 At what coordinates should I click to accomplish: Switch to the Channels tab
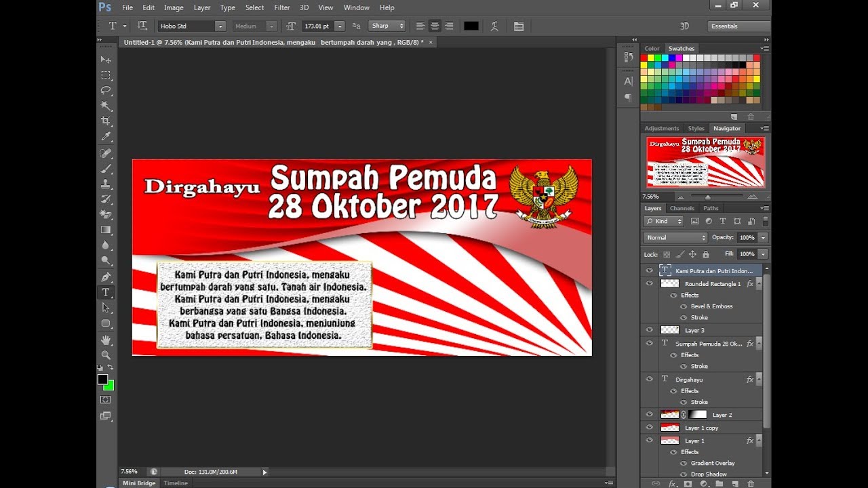(x=682, y=208)
